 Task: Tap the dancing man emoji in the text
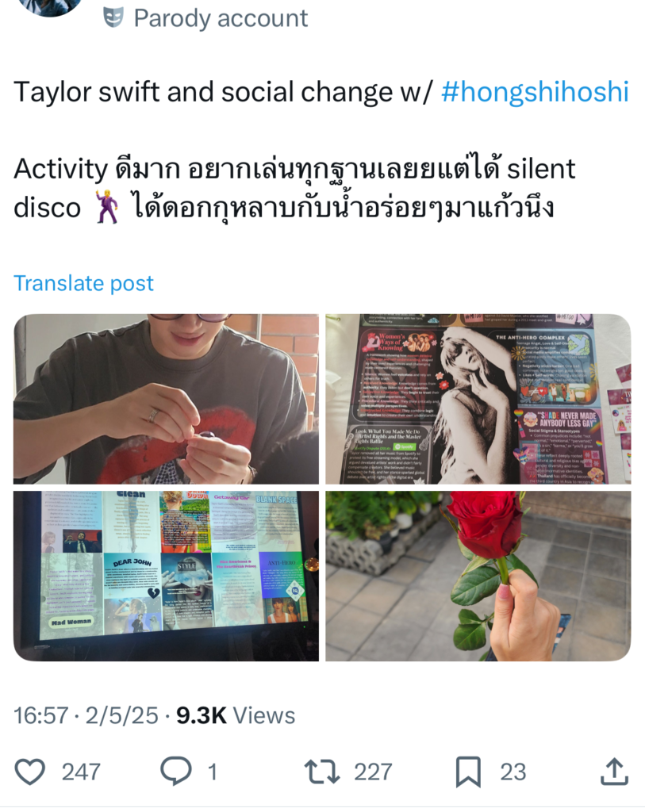(107, 207)
